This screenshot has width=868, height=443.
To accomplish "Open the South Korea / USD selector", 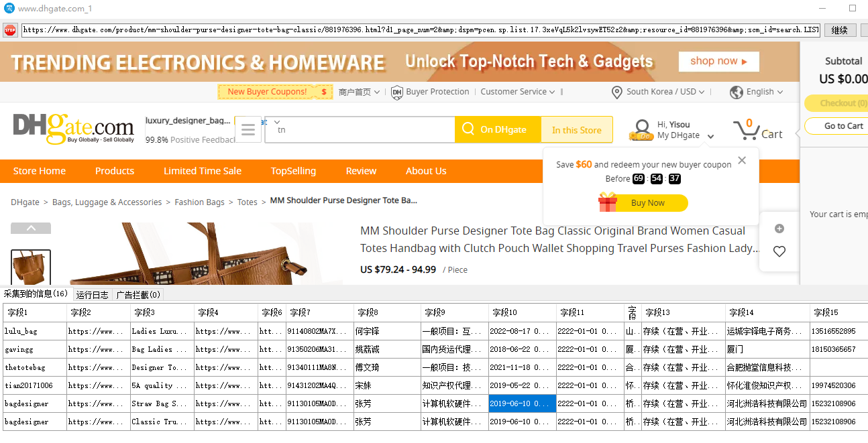I will 665,92.
